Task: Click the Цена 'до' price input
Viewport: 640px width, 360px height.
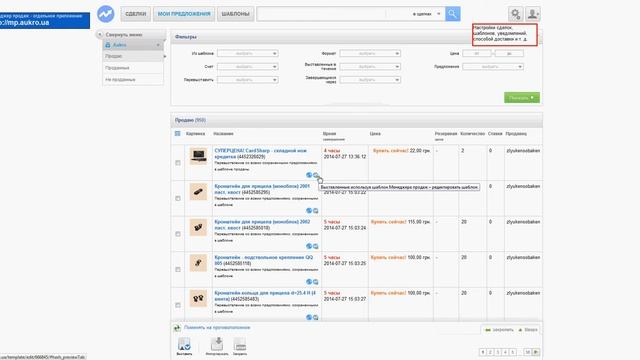Action: click(x=509, y=53)
